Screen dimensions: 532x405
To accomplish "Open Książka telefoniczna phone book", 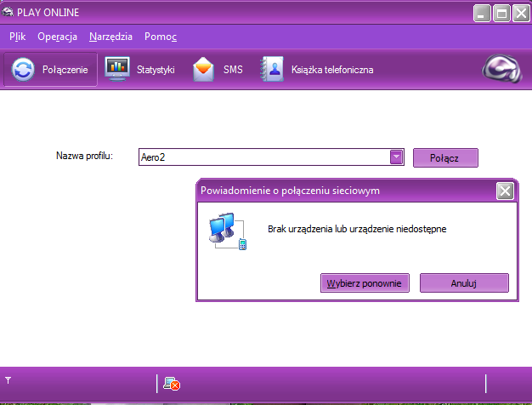I will coord(318,70).
